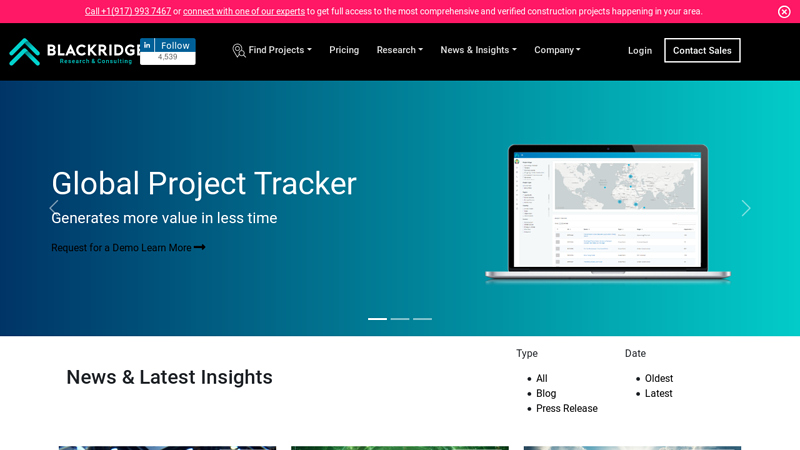Image resolution: width=800 pixels, height=450 pixels.
Task: Click the Global Project Tracker heading
Action: tap(204, 184)
